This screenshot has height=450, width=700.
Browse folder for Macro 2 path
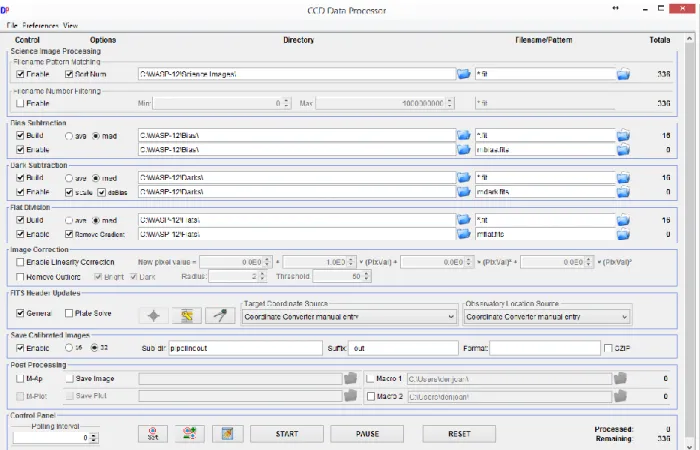pyautogui.click(x=620, y=396)
